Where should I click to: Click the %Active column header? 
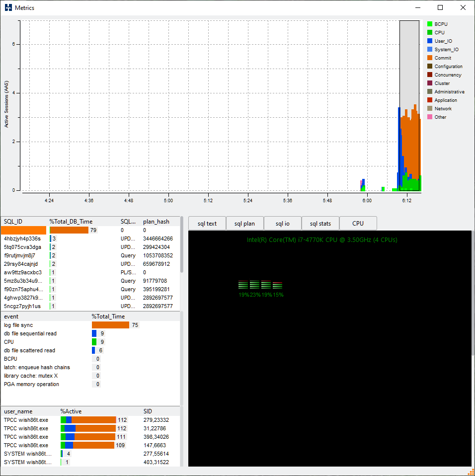[x=71, y=411]
